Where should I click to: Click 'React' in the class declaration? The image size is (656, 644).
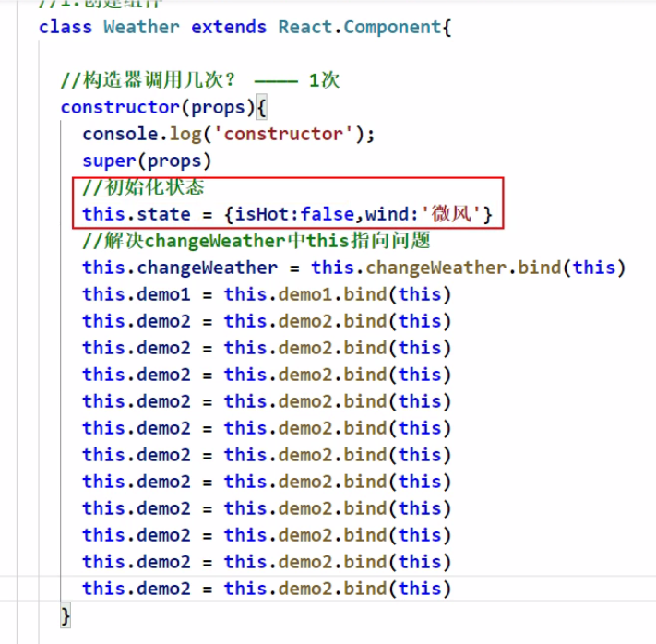point(305,27)
